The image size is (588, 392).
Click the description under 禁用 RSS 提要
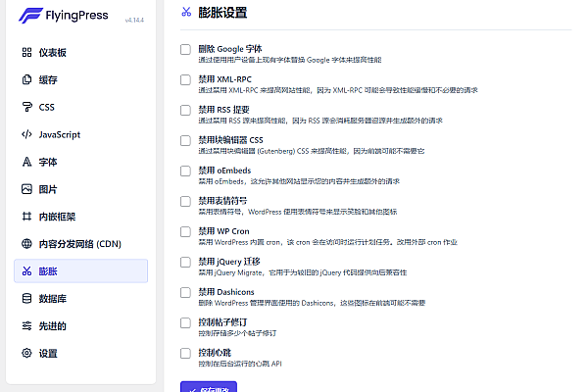320,121
